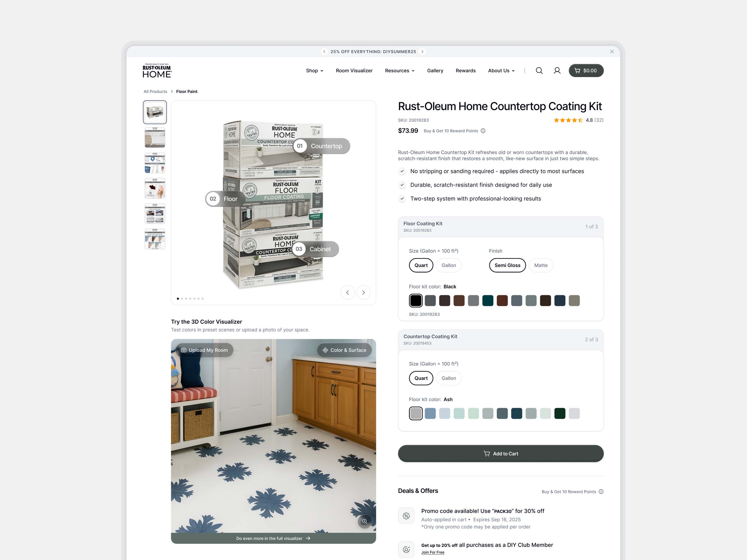Select the second product thumbnail image
The height and width of the screenshot is (560, 747).
(x=155, y=137)
